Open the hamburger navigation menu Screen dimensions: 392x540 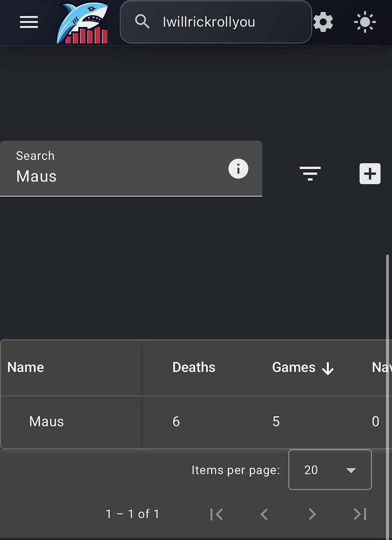29,22
